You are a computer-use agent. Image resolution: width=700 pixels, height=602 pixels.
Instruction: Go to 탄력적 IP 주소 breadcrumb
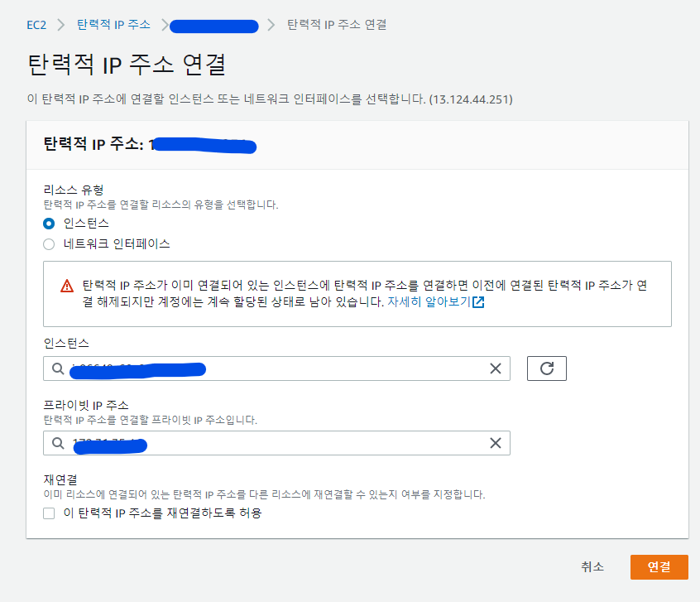pos(113,25)
